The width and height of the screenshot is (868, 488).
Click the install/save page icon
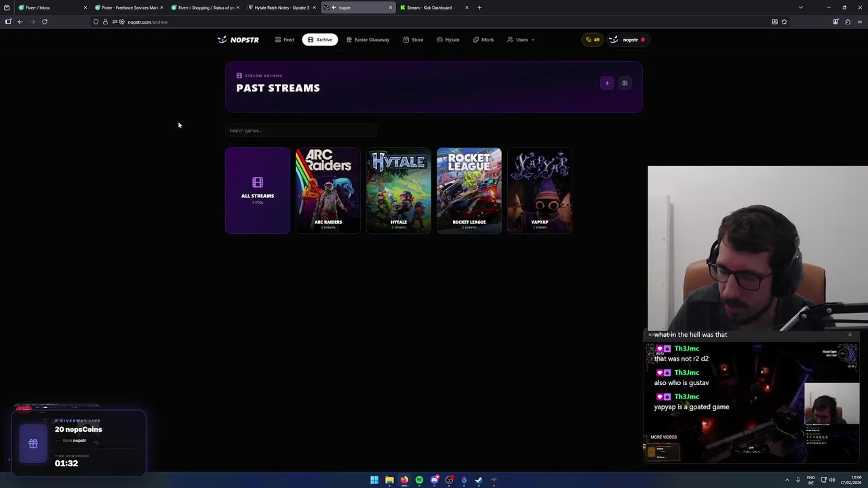coord(774,22)
